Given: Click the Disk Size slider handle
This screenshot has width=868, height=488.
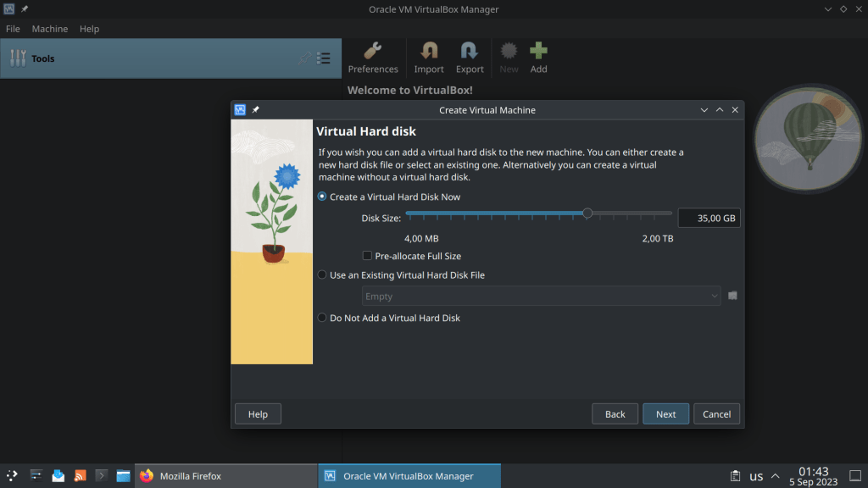Looking at the screenshot, I should point(587,213).
